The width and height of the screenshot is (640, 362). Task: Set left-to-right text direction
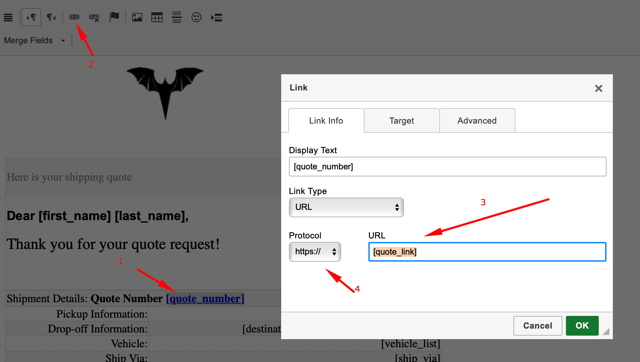pos(31,18)
